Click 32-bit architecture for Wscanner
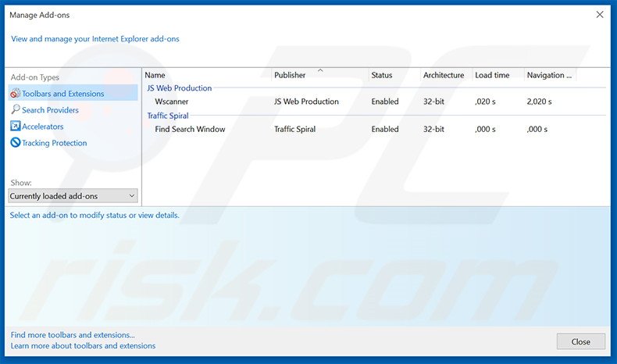This screenshot has width=617, height=364. (x=433, y=102)
